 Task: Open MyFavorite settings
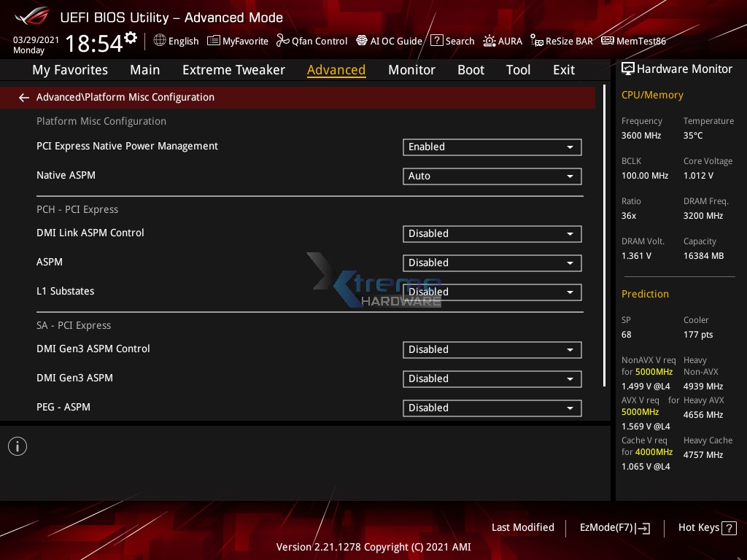(x=237, y=41)
